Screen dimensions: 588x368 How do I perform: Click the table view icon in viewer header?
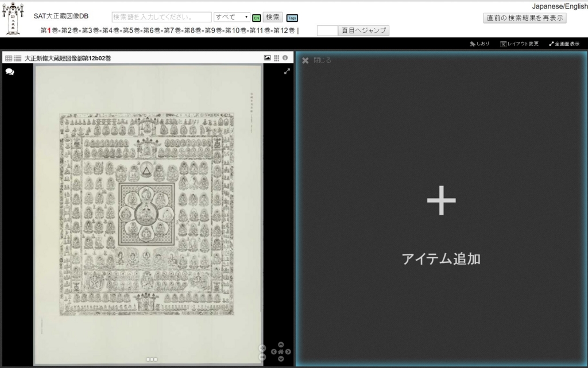click(x=8, y=58)
